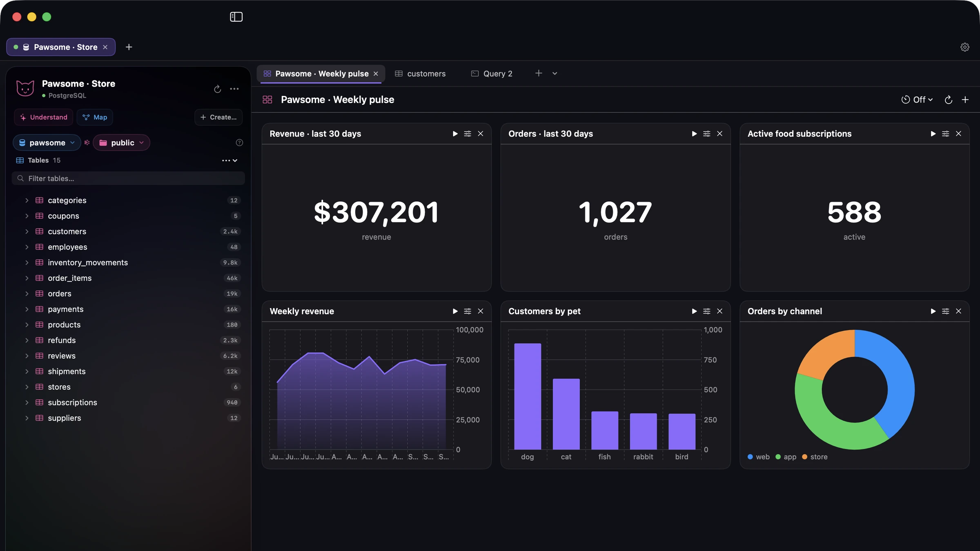
Task: Refresh the Weekly pulse dashboard
Action: click(948, 100)
